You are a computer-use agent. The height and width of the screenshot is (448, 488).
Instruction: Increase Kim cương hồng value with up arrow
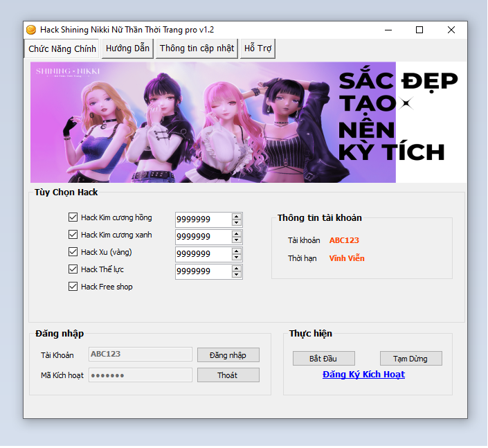tap(237, 216)
